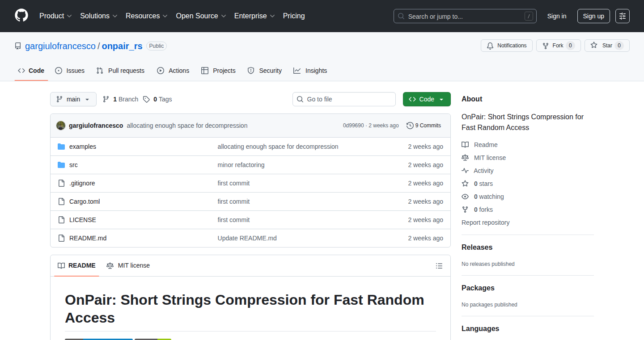Open the README.md file
Viewport: 644px width, 340px height.
point(88,238)
